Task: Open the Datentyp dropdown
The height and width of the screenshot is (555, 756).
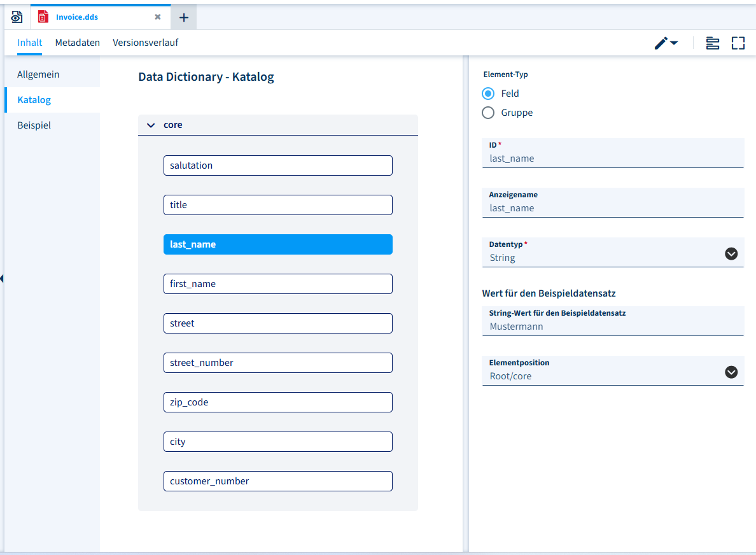Action: pos(731,253)
